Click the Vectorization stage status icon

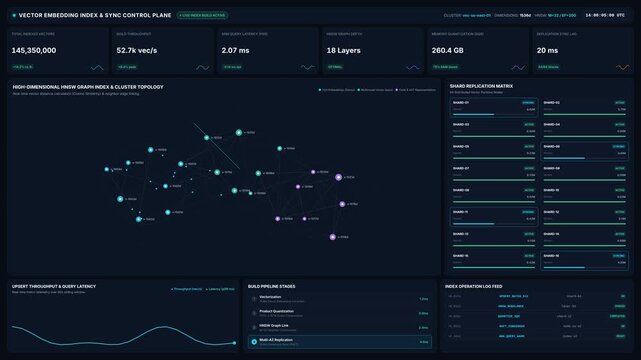pos(254,299)
